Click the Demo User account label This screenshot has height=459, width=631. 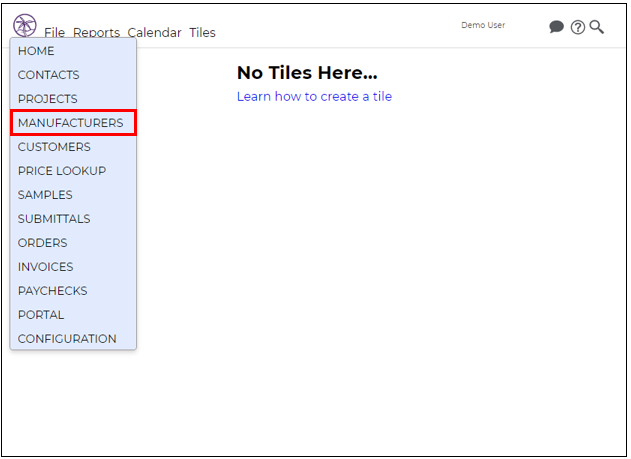[483, 25]
